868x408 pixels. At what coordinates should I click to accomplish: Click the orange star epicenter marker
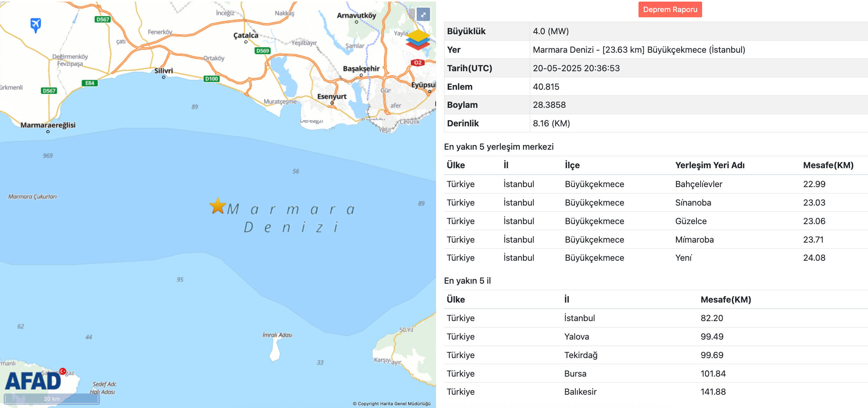pyautogui.click(x=218, y=206)
